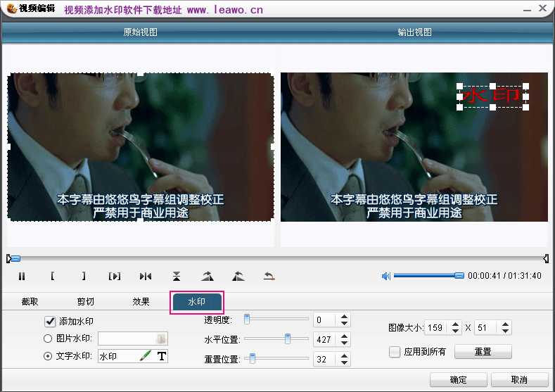The height and width of the screenshot is (392, 555).
Task: Open the text watermark pen editor icon
Action: [146, 355]
